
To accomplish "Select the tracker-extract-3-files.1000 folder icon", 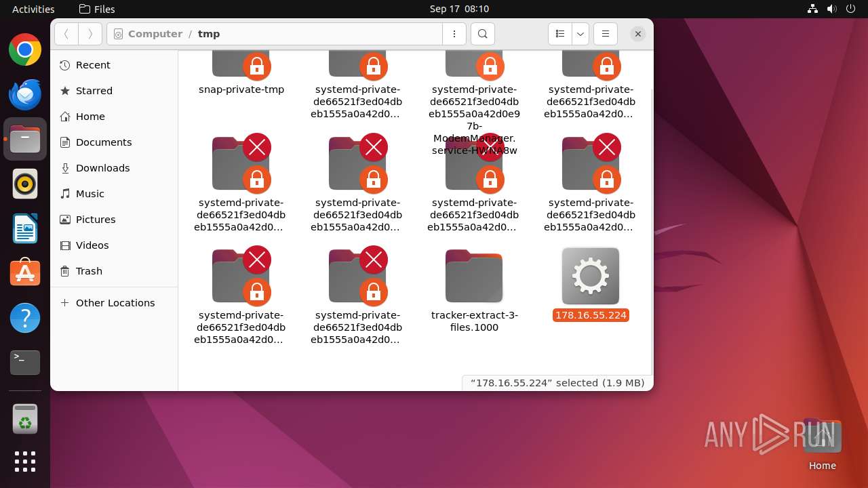I will pyautogui.click(x=474, y=276).
